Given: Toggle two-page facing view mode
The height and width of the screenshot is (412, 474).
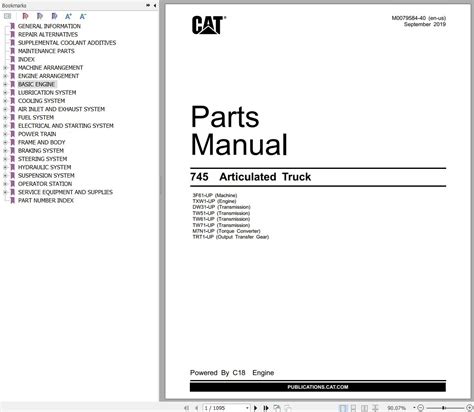Looking at the screenshot, I should pos(365,408).
